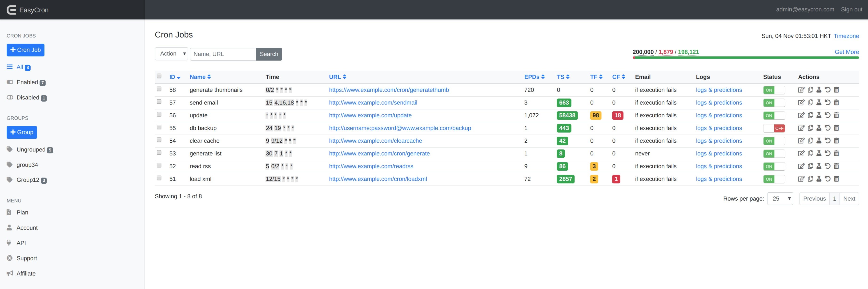The width and height of the screenshot is (868, 289).
Task: Edit the generate list cron job
Action: tap(801, 153)
